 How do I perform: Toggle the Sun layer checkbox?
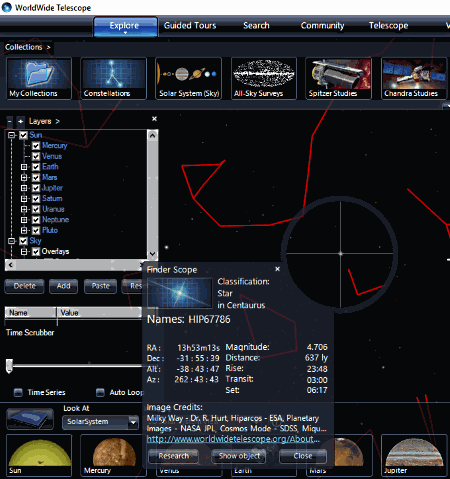point(23,135)
